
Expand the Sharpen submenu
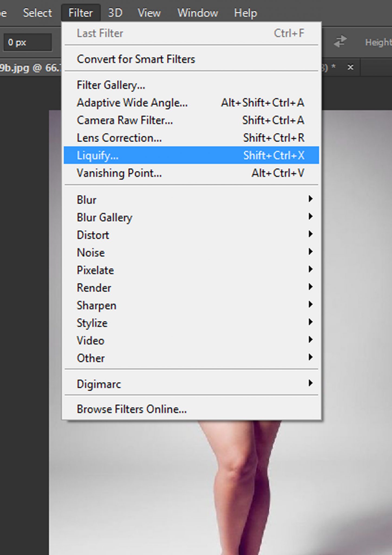[x=96, y=305]
